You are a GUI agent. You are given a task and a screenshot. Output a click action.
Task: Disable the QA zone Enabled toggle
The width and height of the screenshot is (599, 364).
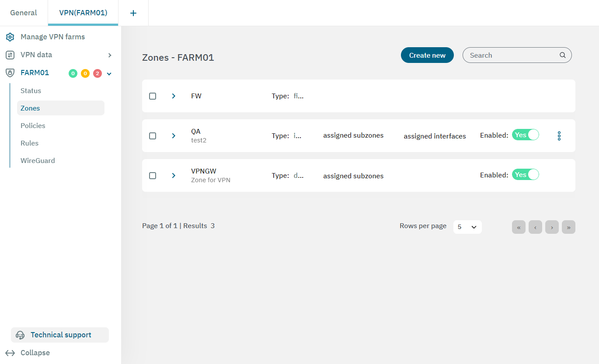click(x=526, y=135)
